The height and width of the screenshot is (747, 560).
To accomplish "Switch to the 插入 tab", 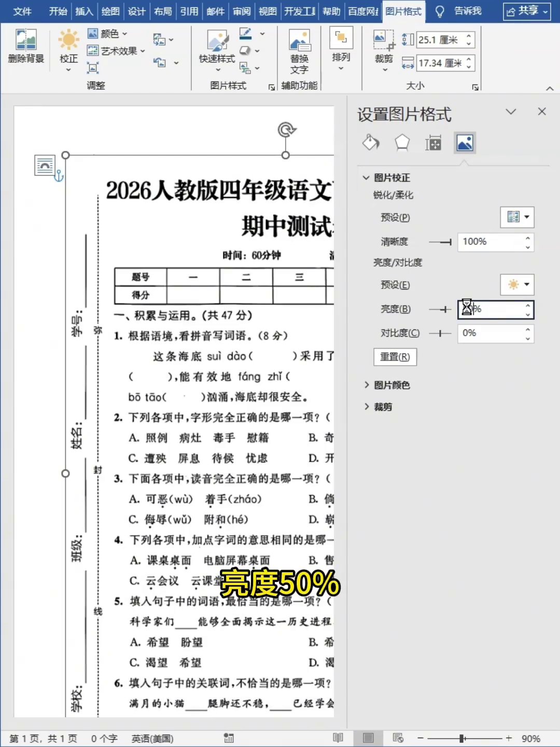I will tap(84, 11).
